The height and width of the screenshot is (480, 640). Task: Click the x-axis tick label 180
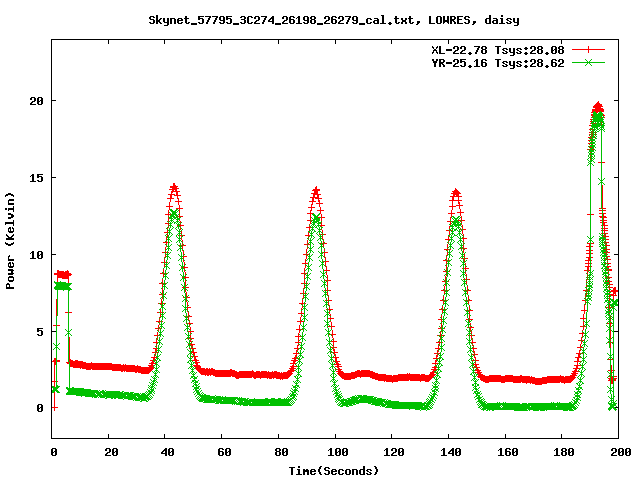(x=564, y=452)
